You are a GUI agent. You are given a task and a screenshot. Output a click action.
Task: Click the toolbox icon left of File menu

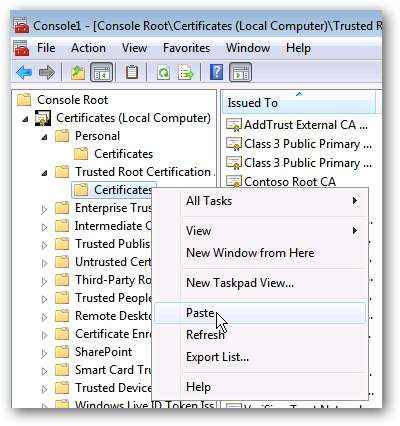(21, 48)
